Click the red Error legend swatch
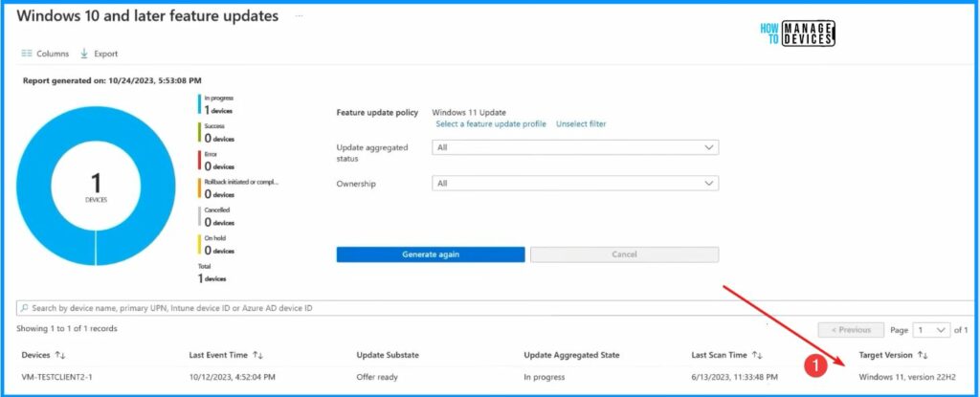 tap(199, 161)
